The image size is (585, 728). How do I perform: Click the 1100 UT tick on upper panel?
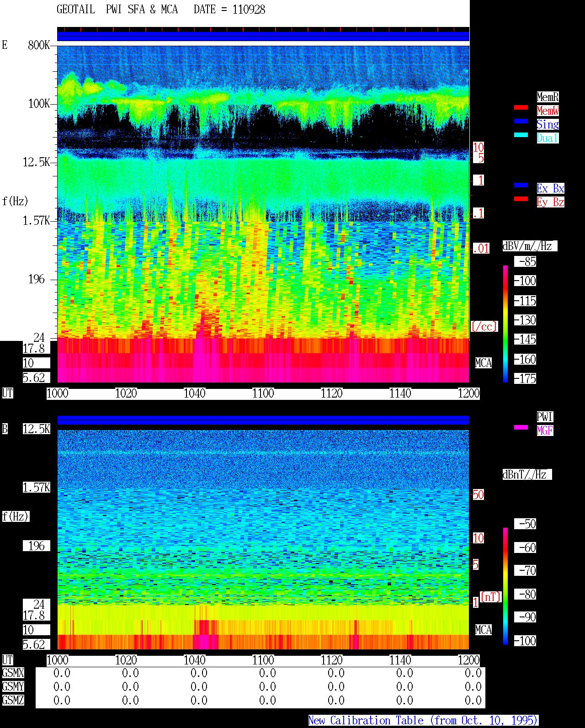[x=263, y=393]
